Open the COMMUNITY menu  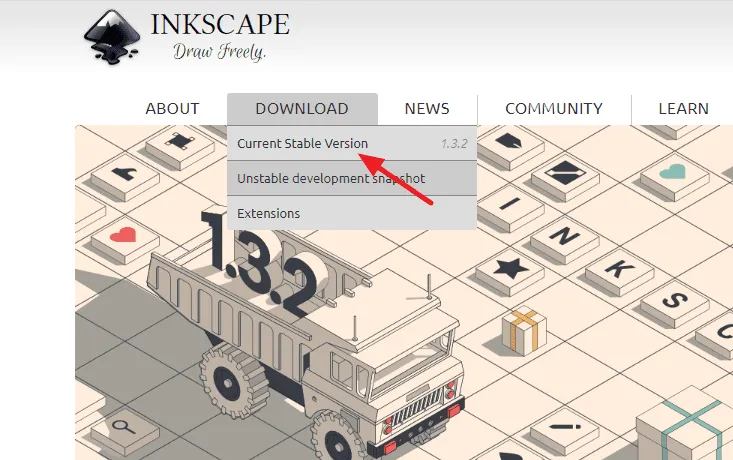point(554,109)
